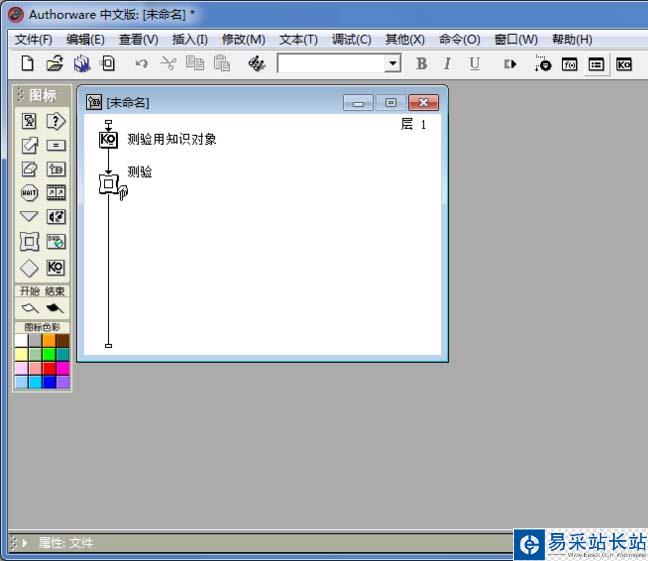This screenshot has width=648, height=561.
Task: Close the [未命名] design window
Action: [x=423, y=103]
